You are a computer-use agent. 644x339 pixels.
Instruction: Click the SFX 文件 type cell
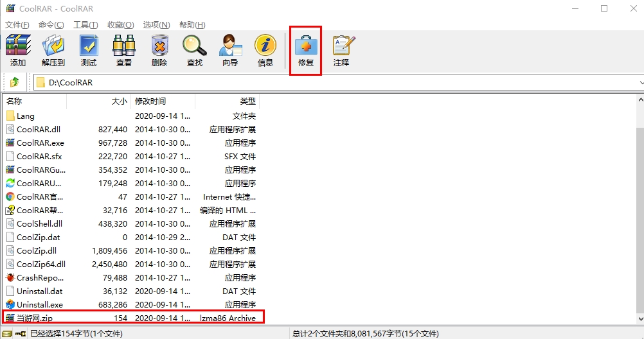coord(240,157)
